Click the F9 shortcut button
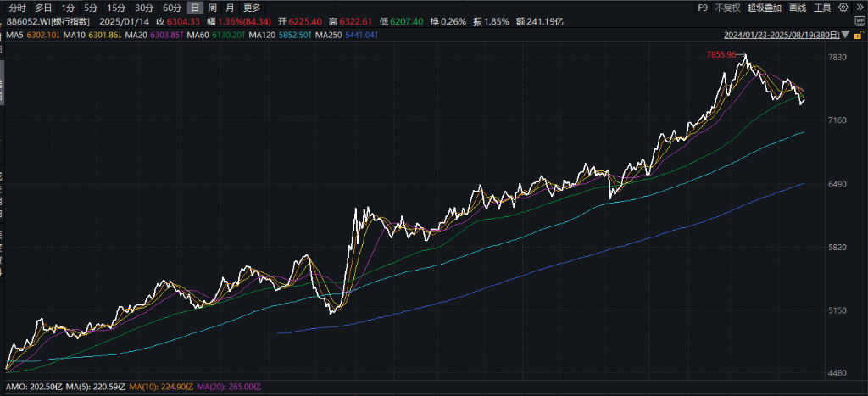The image size is (868, 396). tap(703, 8)
